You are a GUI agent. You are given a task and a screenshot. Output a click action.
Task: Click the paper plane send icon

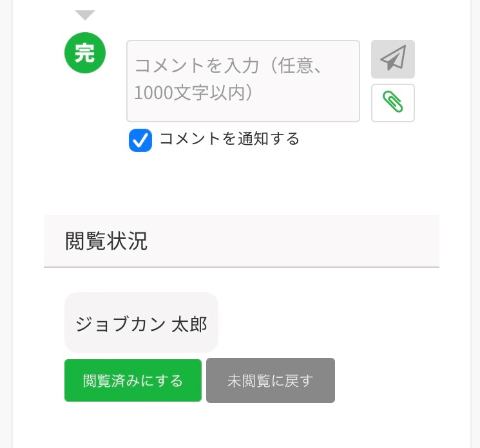pyautogui.click(x=393, y=59)
